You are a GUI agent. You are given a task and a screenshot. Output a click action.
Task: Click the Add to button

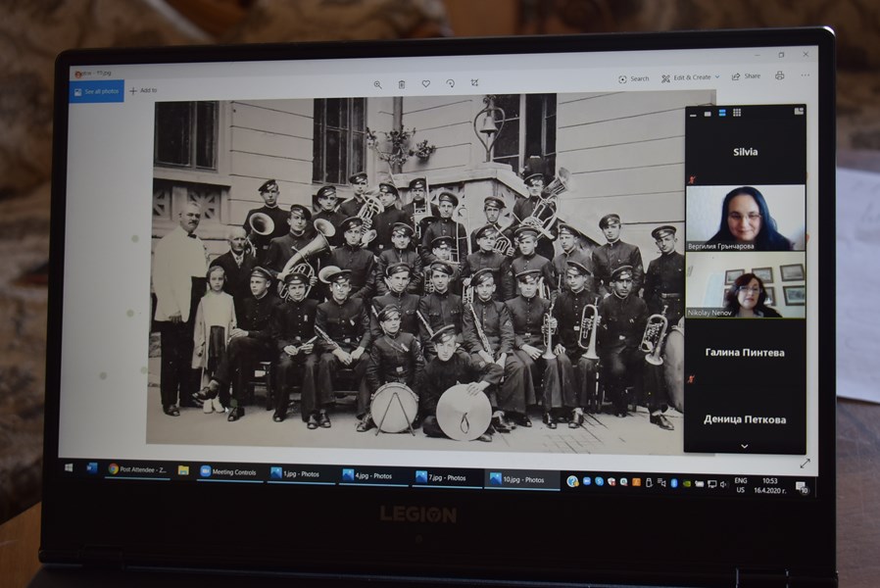pyautogui.click(x=143, y=90)
